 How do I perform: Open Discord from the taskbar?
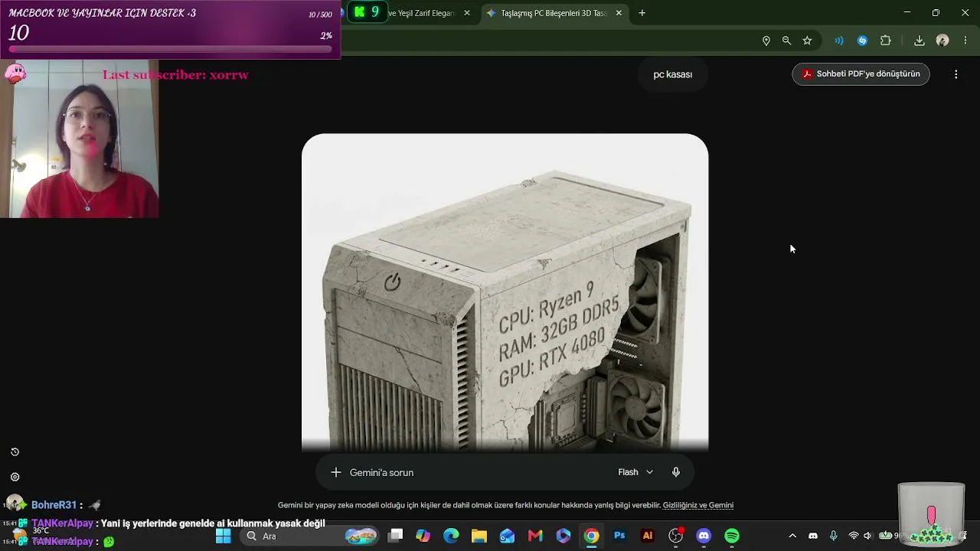point(704,536)
